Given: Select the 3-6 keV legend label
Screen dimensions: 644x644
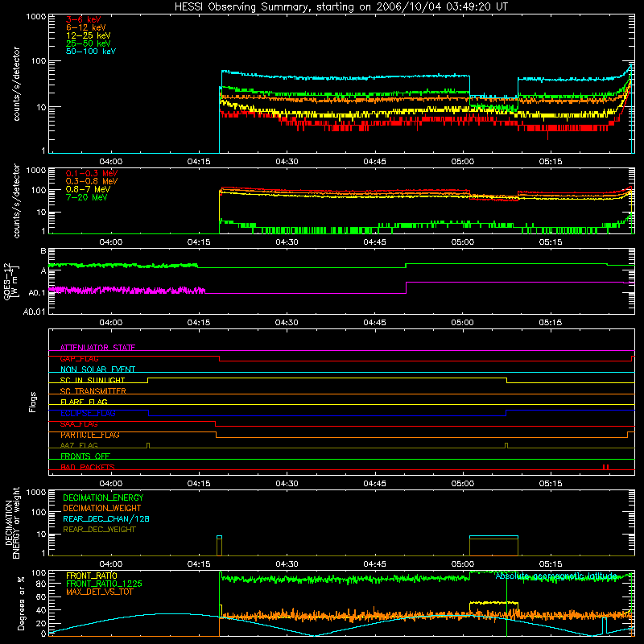Looking at the screenshot, I should (84, 19).
